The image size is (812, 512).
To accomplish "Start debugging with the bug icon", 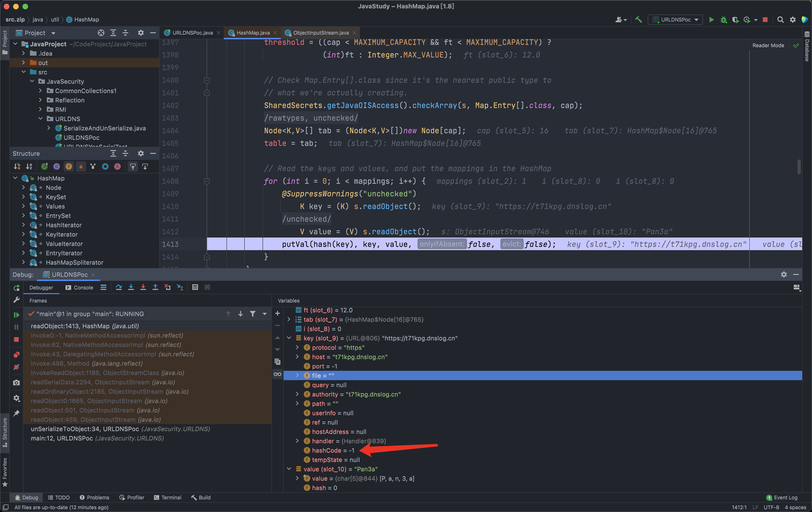I will pyautogui.click(x=723, y=20).
